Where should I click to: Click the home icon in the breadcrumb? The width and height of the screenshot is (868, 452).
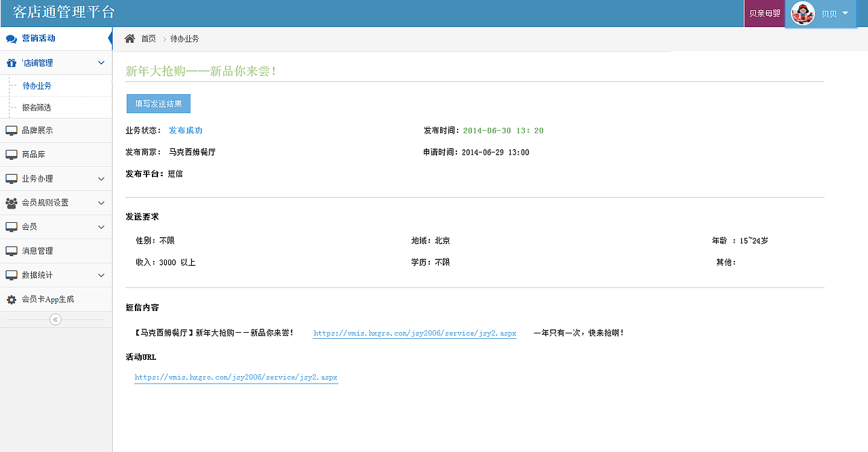[130, 39]
